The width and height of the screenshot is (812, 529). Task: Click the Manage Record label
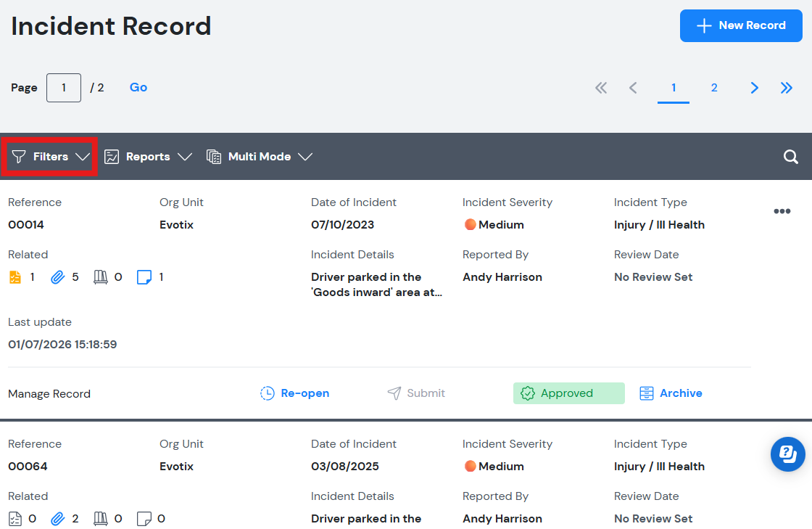tap(49, 394)
